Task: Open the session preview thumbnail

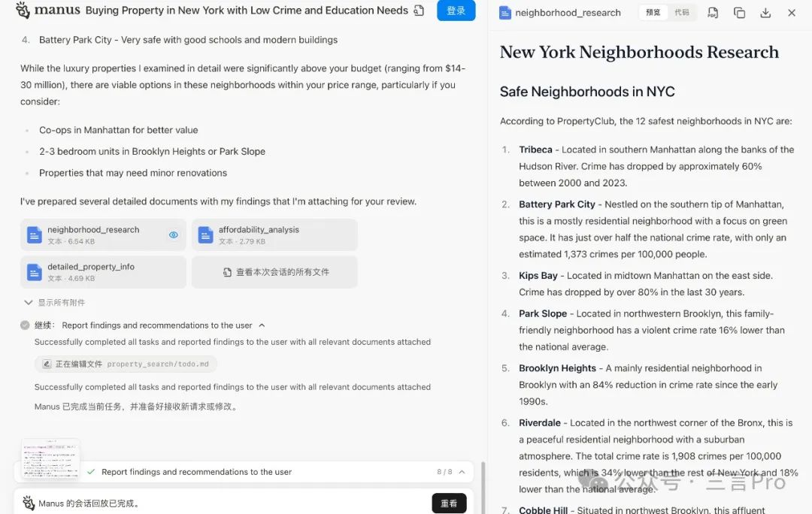Action: [51, 458]
